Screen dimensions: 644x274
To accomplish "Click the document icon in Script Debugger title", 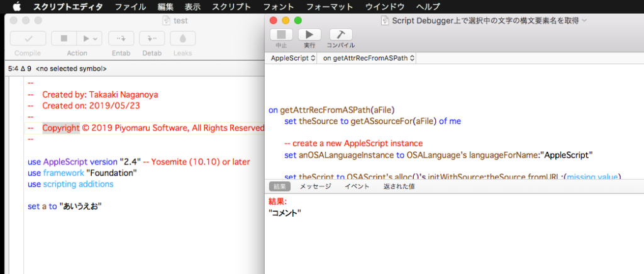I will (386, 20).
